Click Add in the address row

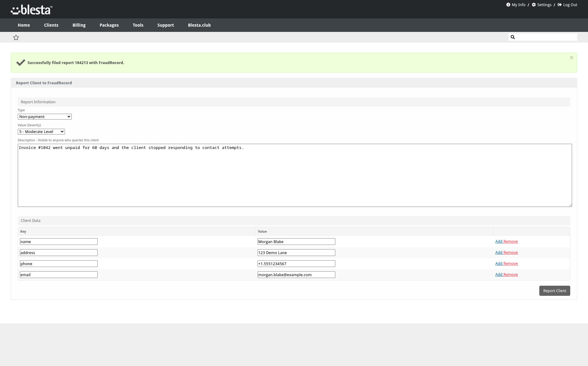pyautogui.click(x=499, y=253)
